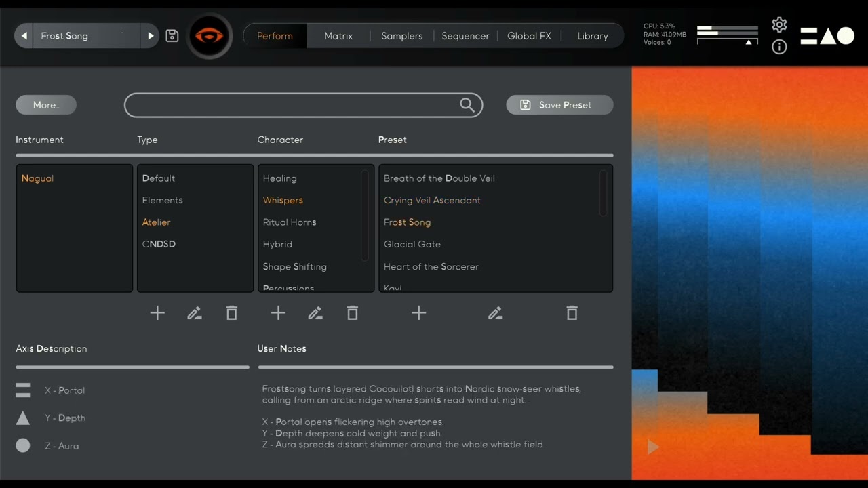This screenshot has height=488, width=868.
Task: Click the More.. button
Action: (x=46, y=105)
